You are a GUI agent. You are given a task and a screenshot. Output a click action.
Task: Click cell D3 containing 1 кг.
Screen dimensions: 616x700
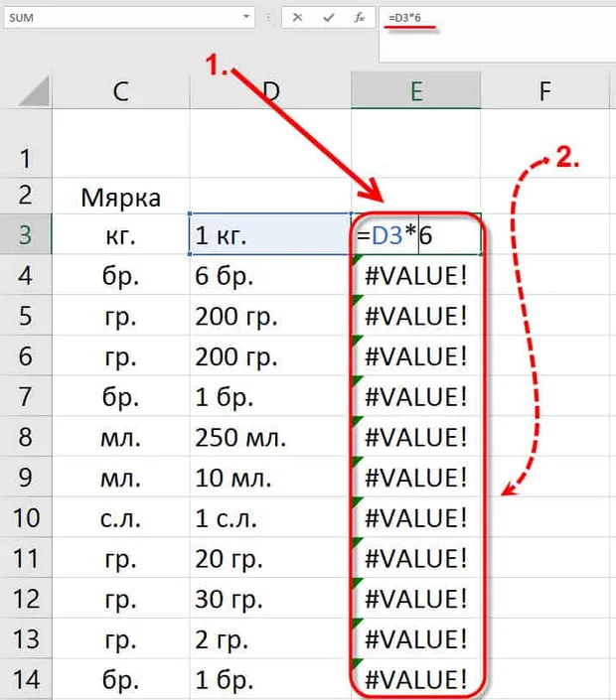click(x=270, y=234)
